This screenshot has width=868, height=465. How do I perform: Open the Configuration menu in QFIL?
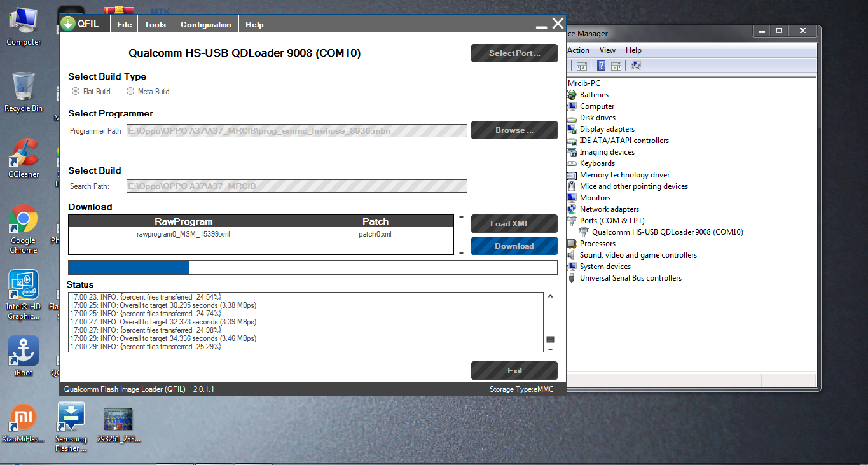(206, 24)
